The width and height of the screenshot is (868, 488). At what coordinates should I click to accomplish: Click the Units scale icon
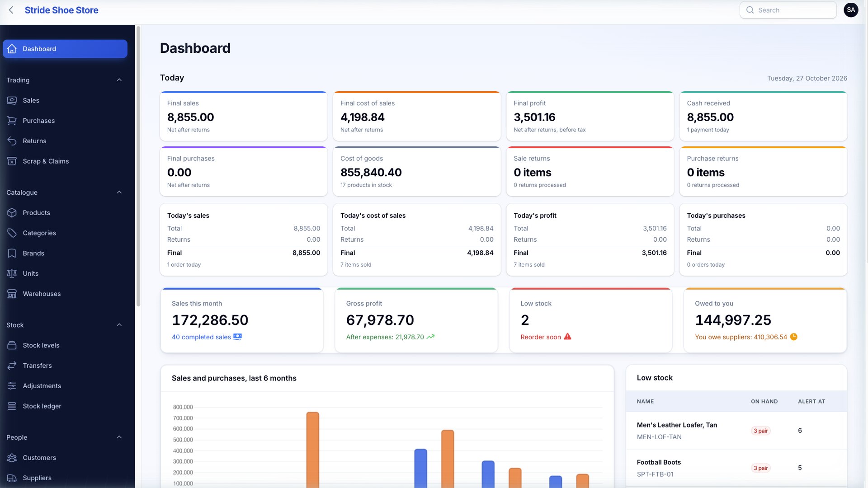(12, 273)
